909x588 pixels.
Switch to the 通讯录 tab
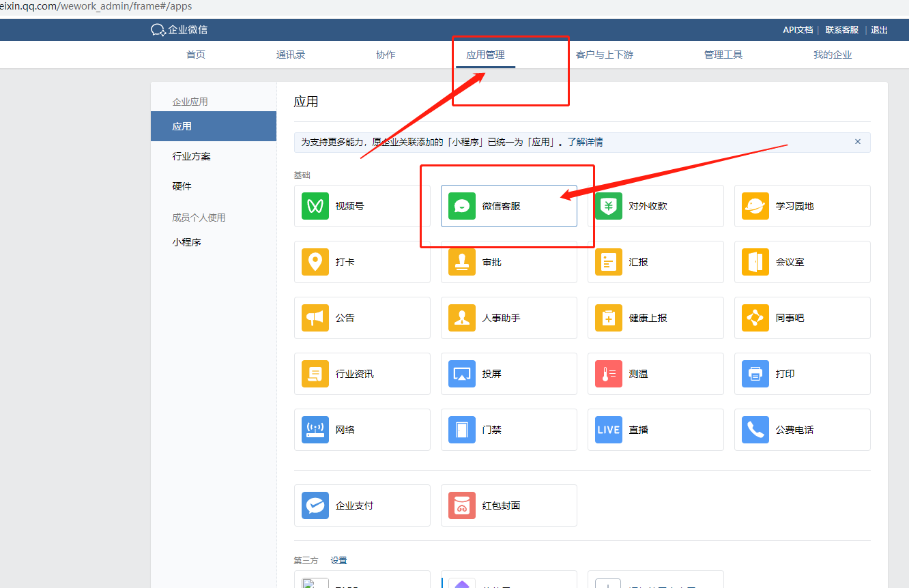coord(291,55)
